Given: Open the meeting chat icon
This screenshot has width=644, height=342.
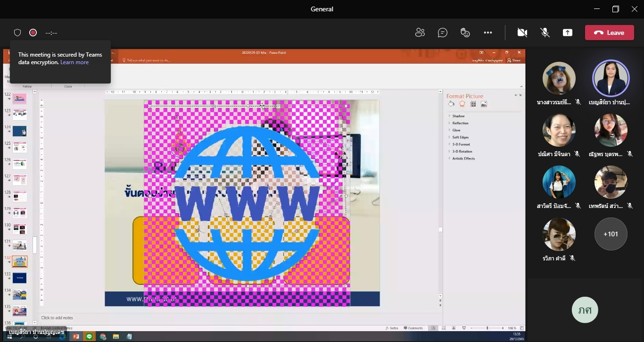Looking at the screenshot, I should [442, 33].
